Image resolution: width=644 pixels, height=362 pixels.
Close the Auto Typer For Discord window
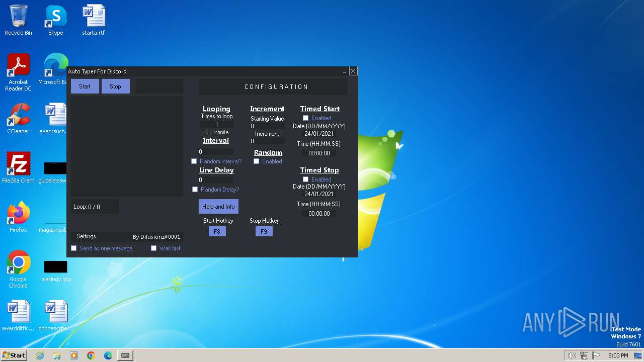353,71
